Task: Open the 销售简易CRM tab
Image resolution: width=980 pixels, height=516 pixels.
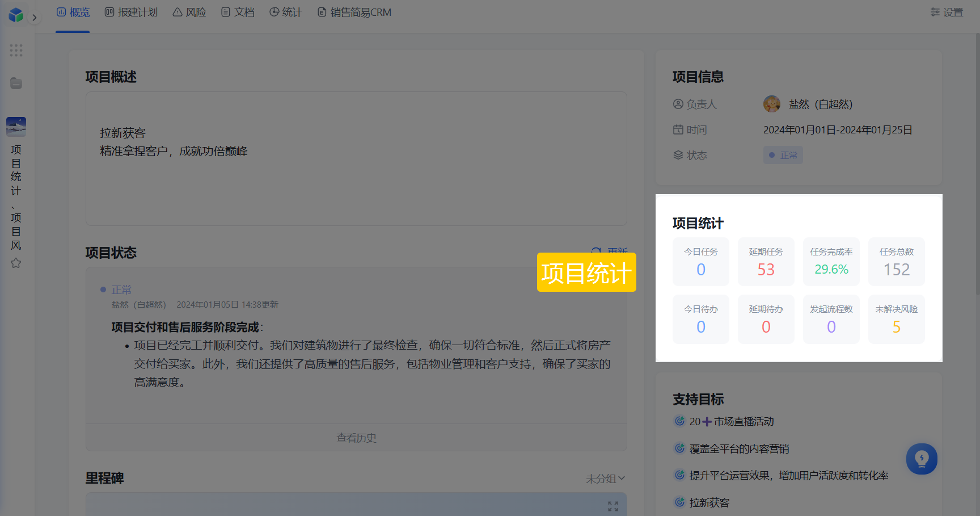Action: pyautogui.click(x=354, y=12)
